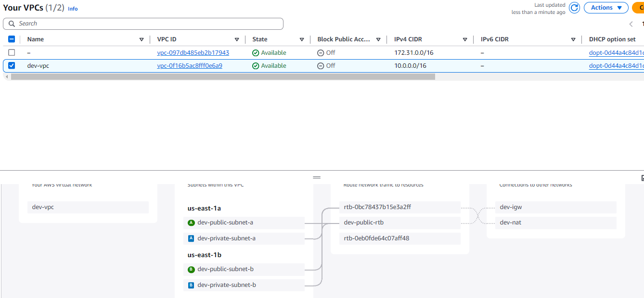The width and height of the screenshot is (644, 298).
Task: Uncheck the dev-vpc row checkbox
Action: (x=12, y=66)
